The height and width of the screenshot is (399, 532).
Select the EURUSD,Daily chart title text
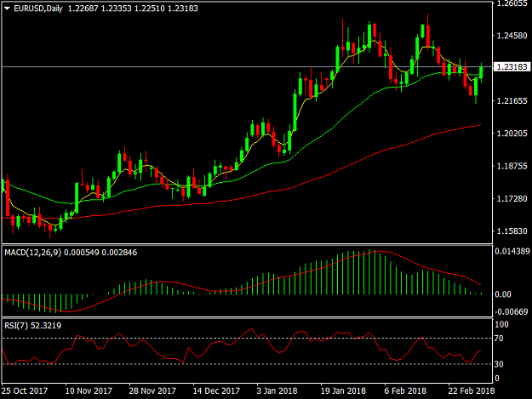[38, 9]
